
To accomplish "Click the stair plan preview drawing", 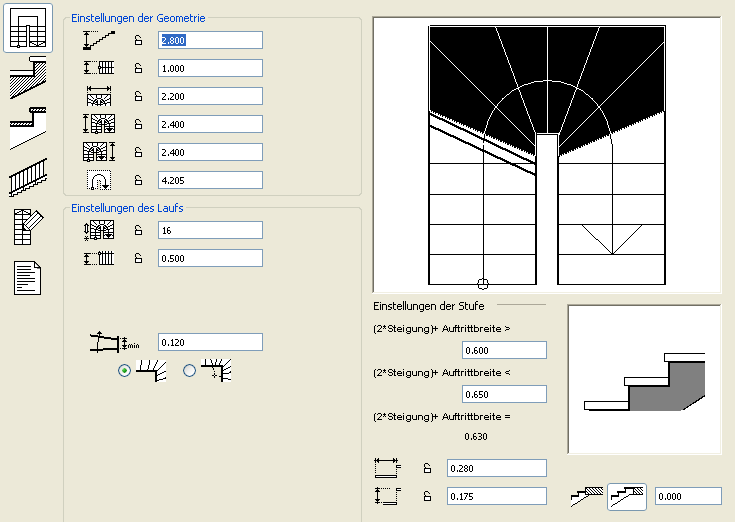I will 547,155.
